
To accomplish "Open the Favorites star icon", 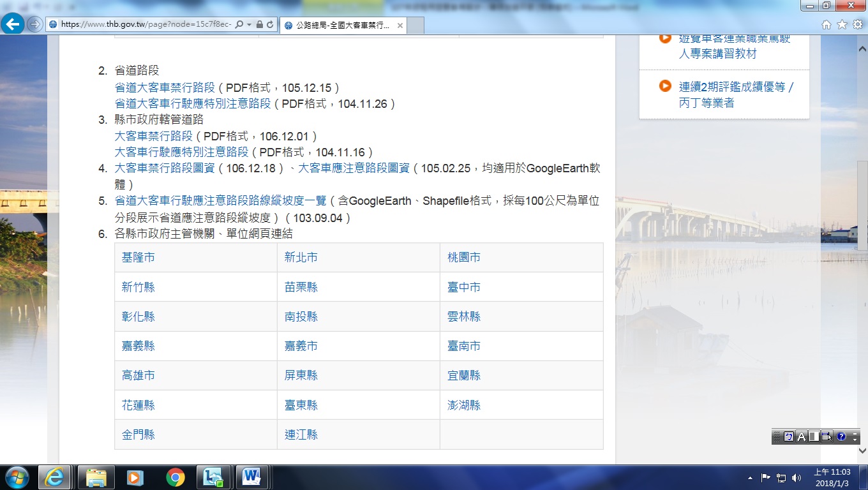I will coord(842,24).
